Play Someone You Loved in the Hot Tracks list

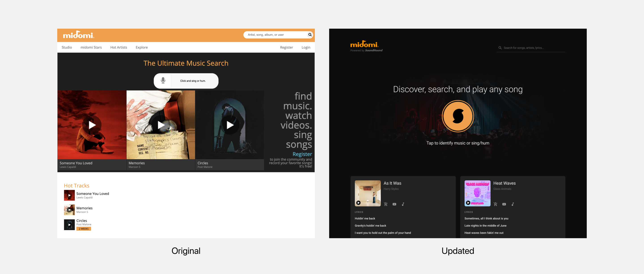[69, 195]
